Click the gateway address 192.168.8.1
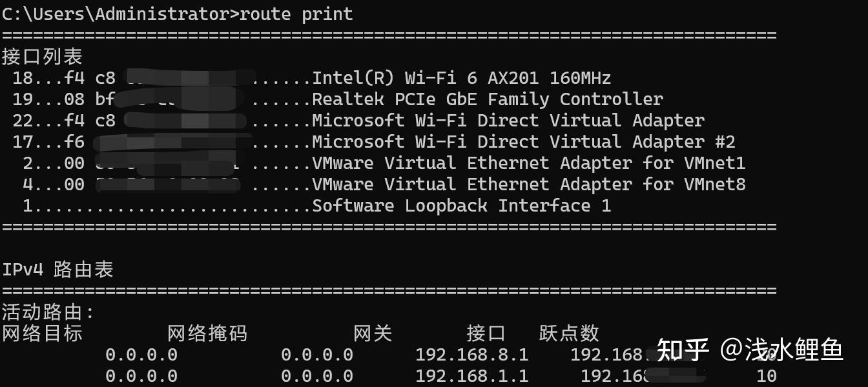Screen dimensions: 868x387 coord(471,355)
